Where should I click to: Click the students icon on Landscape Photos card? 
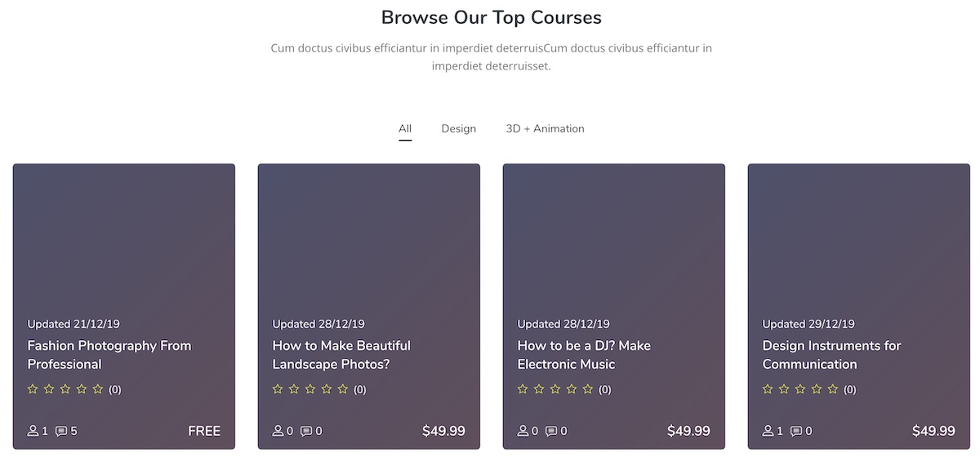tap(278, 431)
